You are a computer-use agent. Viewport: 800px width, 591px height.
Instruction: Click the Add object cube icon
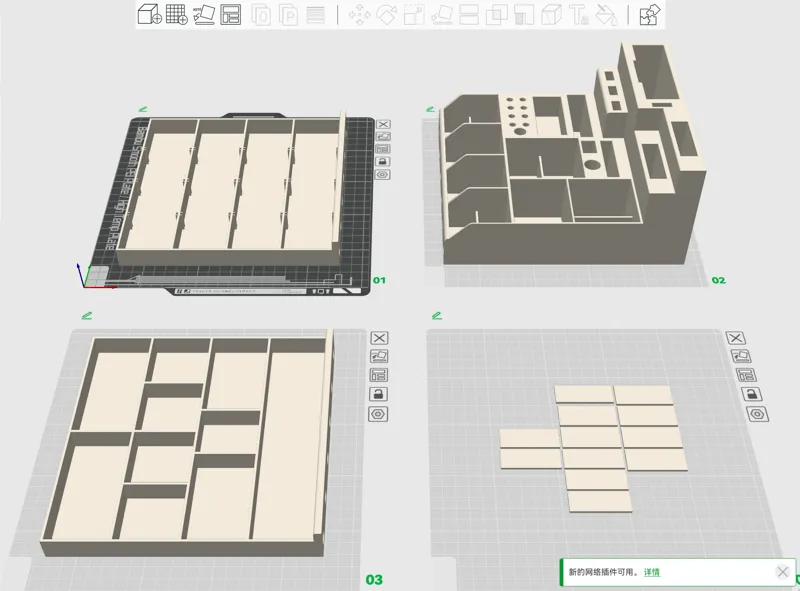click(x=149, y=14)
